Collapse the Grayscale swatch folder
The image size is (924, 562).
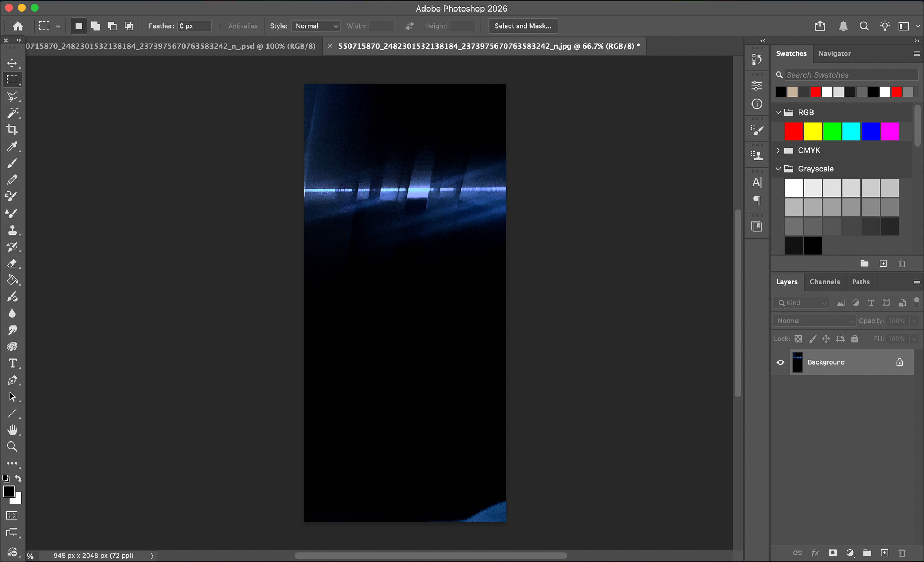778,169
